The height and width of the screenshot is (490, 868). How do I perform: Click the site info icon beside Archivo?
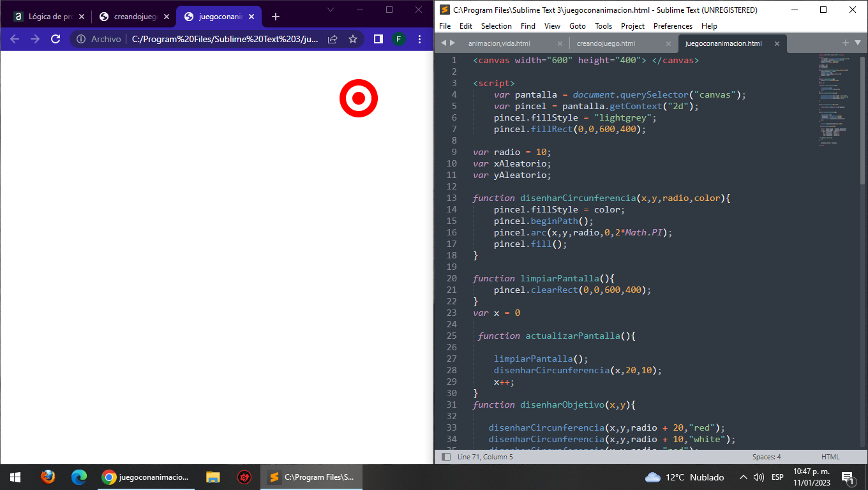pyautogui.click(x=81, y=39)
